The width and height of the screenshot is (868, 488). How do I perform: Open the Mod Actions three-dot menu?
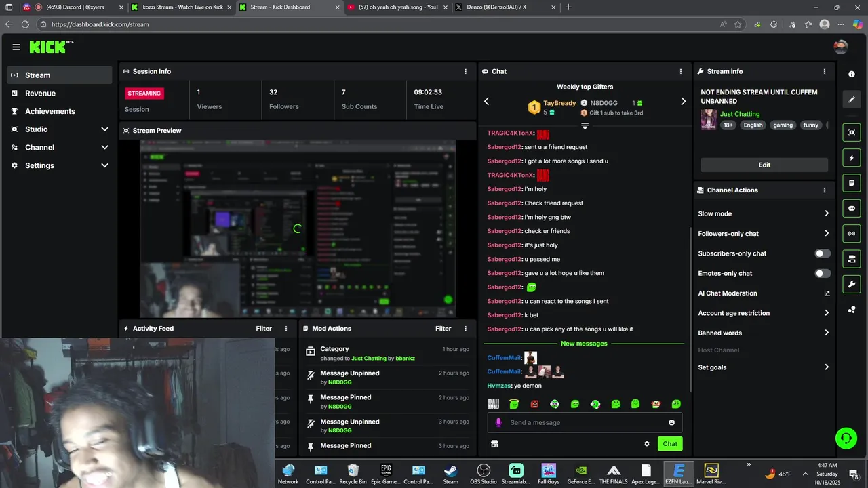click(465, 329)
